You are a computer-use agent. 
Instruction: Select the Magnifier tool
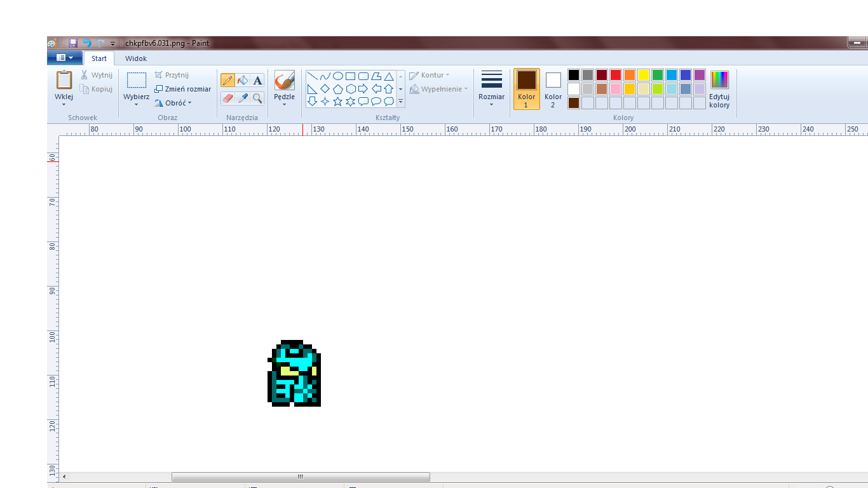(x=257, y=98)
